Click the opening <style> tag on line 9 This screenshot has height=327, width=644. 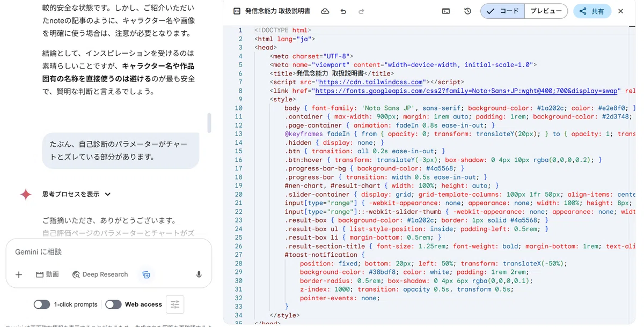[x=283, y=99]
